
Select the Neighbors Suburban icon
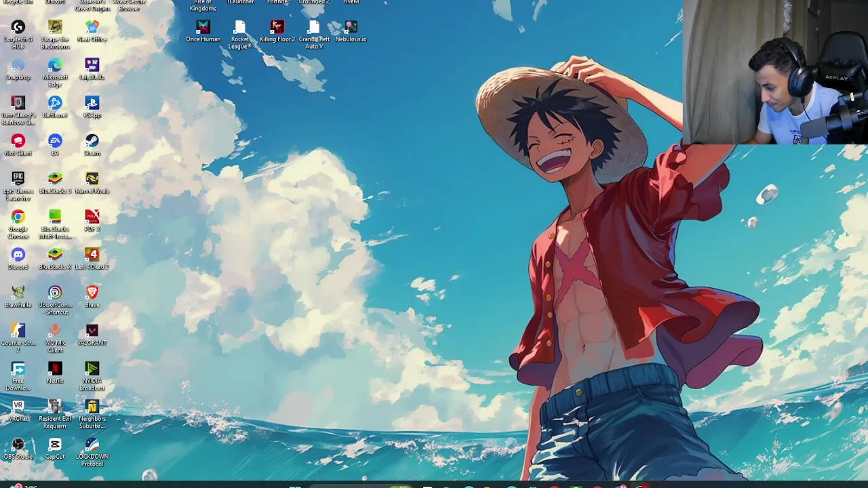pos(92,407)
